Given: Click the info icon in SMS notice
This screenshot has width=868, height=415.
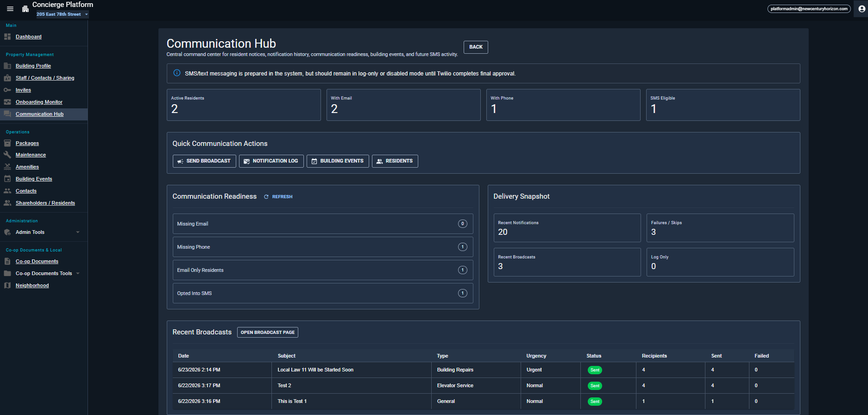Looking at the screenshot, I should 177,73.
